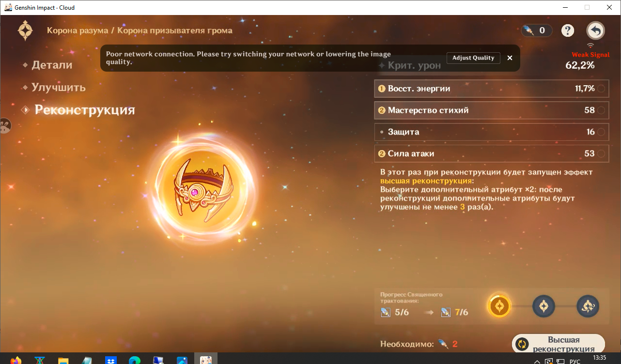Screen dimensions: 621x364
Task: Open Microsoft Edge from the taskbar
Action: 135,361
